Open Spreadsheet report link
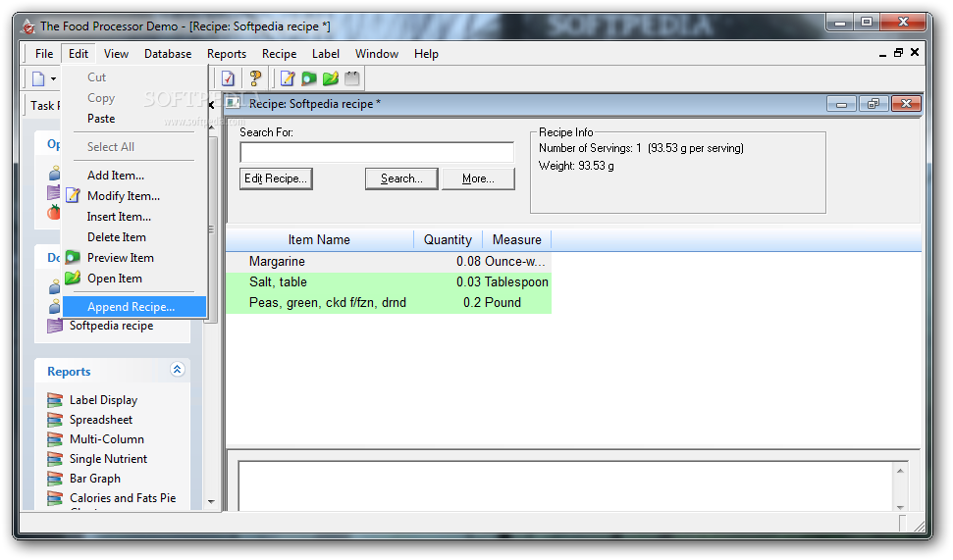 [x=101, y=419]
